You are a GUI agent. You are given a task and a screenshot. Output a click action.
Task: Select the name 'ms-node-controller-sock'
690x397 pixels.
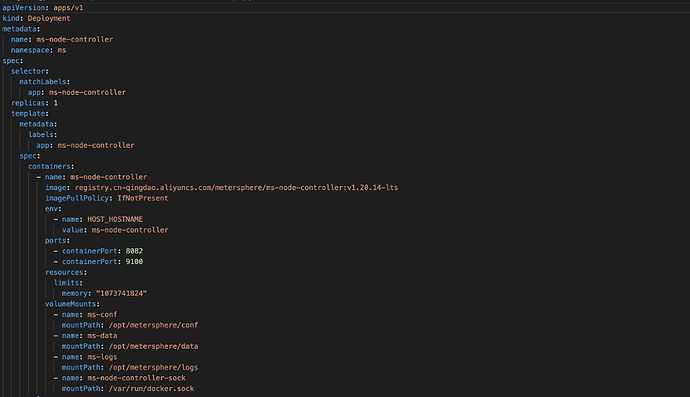(x=136, y=378)
